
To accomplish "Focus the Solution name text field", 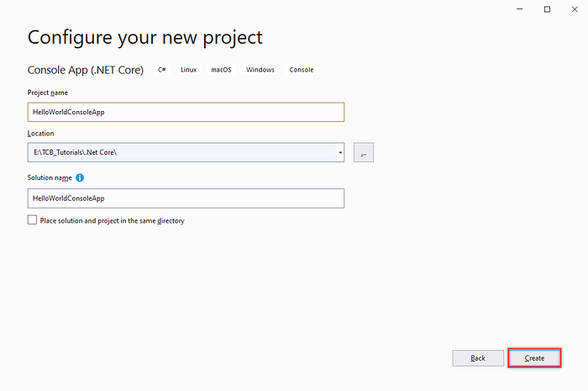I will coord(186,198).
